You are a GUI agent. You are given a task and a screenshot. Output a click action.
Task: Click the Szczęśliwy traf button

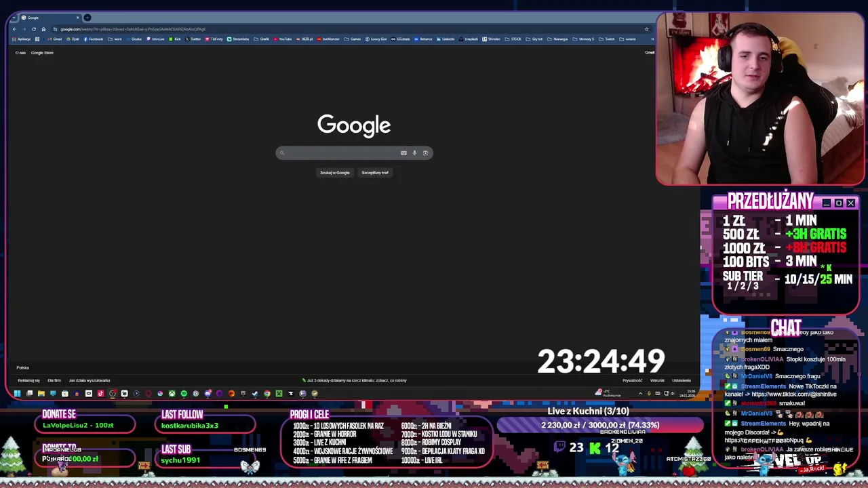tap(375, 173)
